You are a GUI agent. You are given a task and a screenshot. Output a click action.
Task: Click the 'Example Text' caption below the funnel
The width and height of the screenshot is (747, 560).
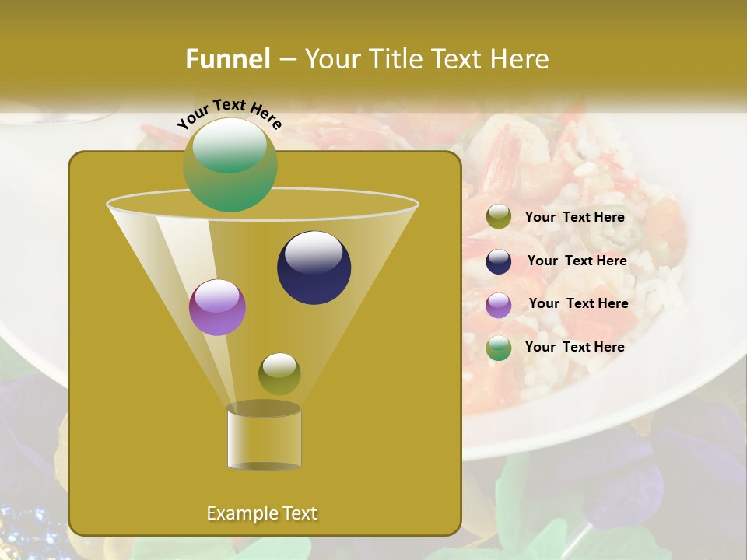coord(262,513)
